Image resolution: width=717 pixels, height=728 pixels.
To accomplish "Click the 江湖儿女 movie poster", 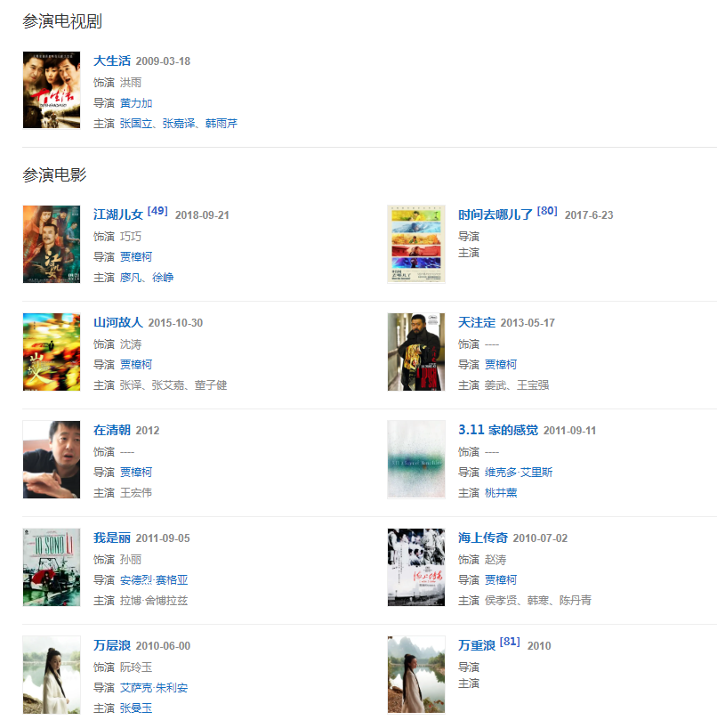I will click(52, 244).
